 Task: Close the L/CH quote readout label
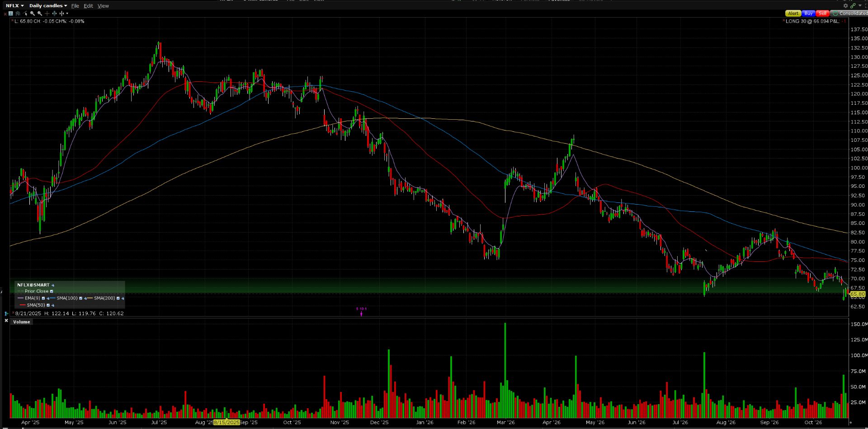click(x=12, y=20)
